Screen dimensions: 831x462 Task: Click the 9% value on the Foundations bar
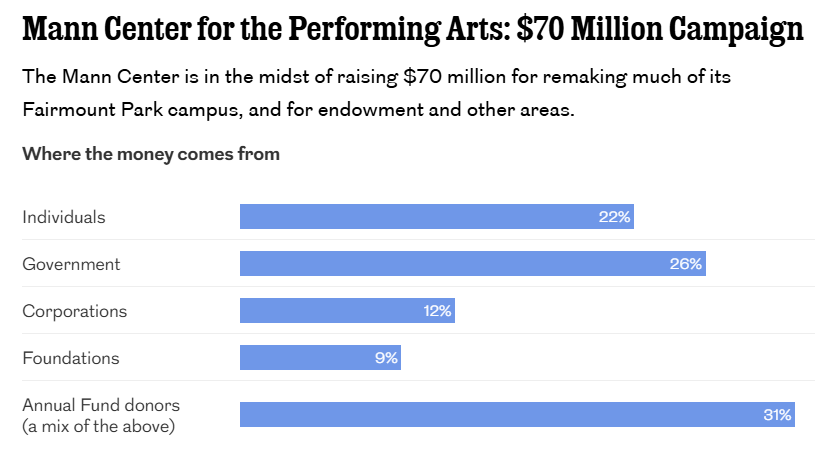[386, 358]
